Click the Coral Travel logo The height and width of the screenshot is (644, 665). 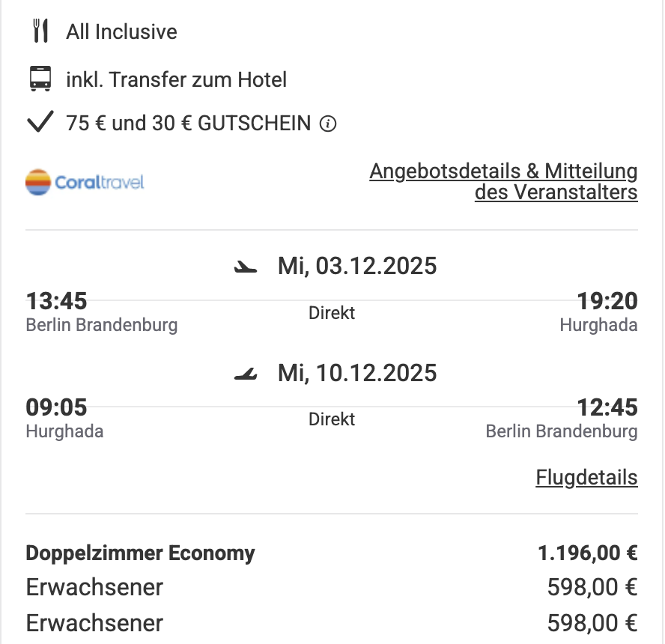(x=85, y=182)
